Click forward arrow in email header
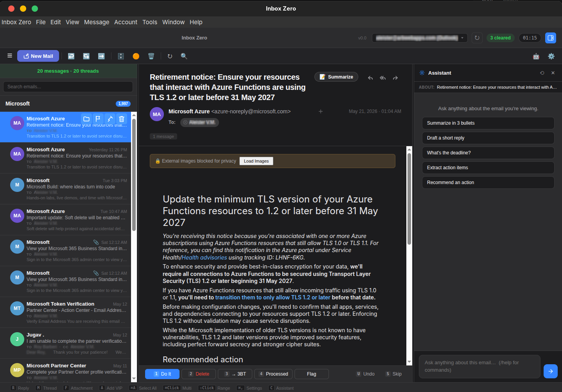This screenshot has height=392, width=562. click(395, 78)
